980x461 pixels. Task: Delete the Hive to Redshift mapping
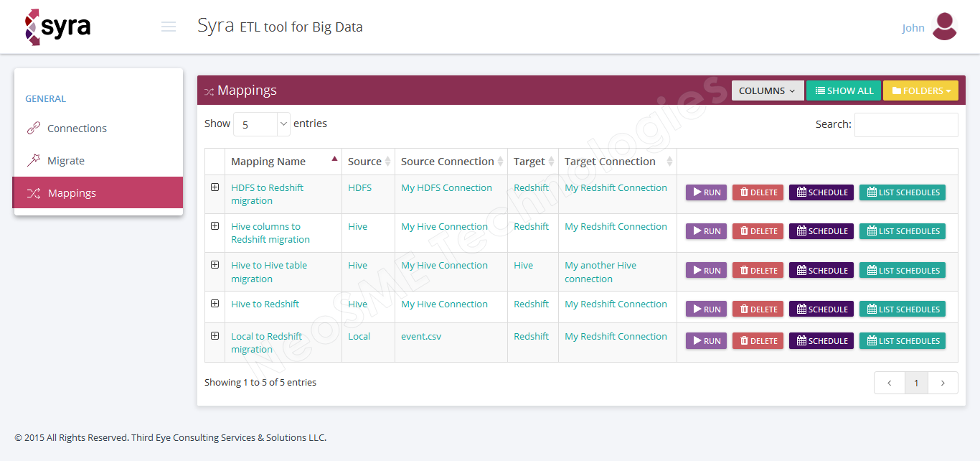758,309
